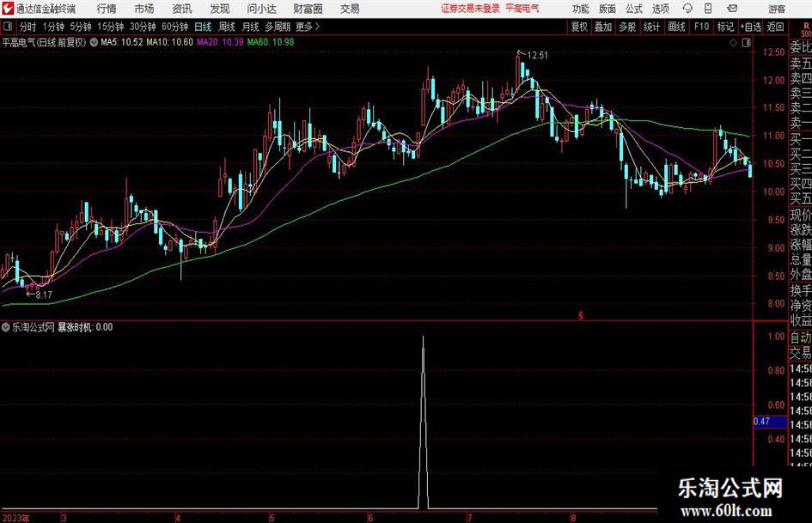Image resolution: width=812 pixels, height=523 pixels.
Task: Click the 叠加 overlay toolbar button
Action: click(x=603, y=27)
